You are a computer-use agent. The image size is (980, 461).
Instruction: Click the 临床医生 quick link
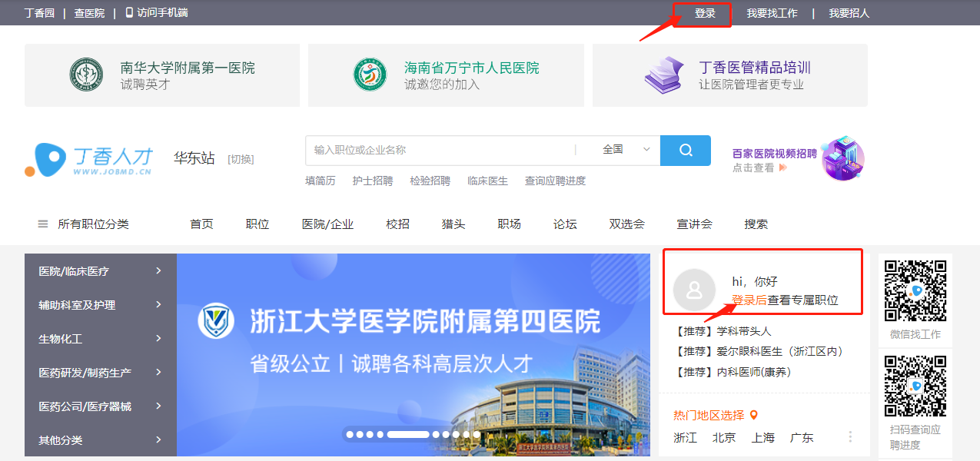[488, 181]
